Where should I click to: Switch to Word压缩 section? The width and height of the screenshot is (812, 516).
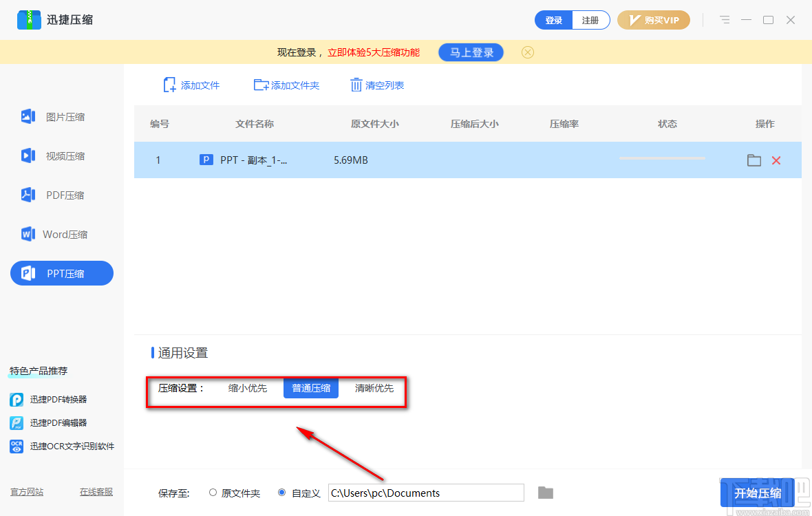(54, 235)
